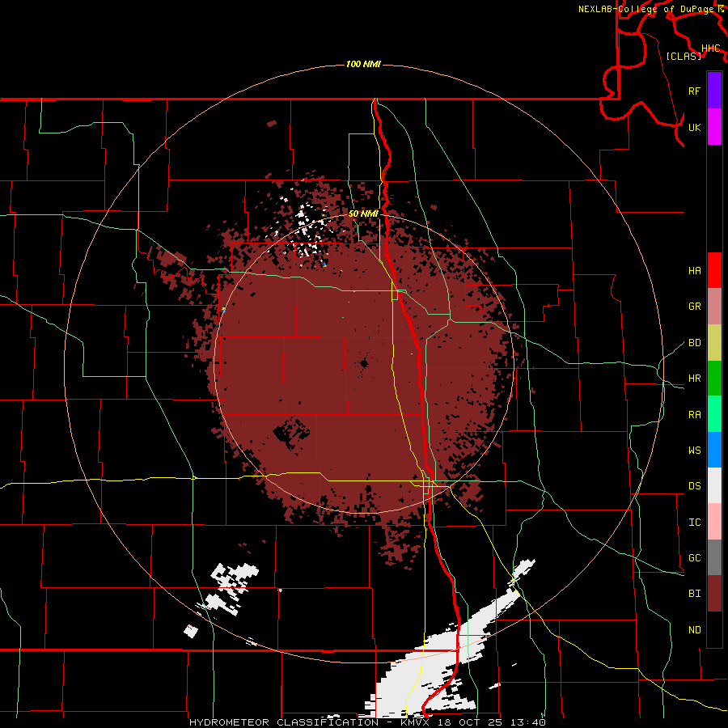Click the DS legend label
The image size is (728, 728).
[694, 486]
